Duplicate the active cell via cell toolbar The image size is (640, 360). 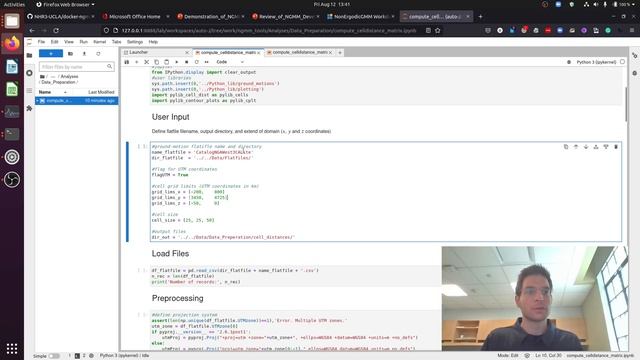pos(566,147)
